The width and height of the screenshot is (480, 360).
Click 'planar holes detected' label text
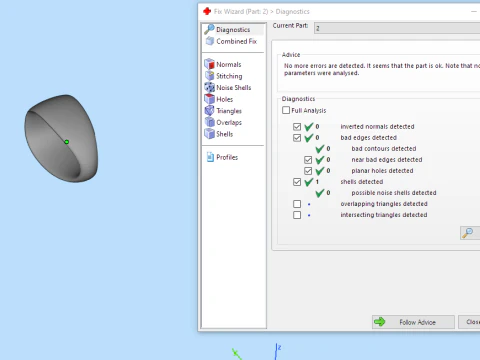tap(382, 171)
